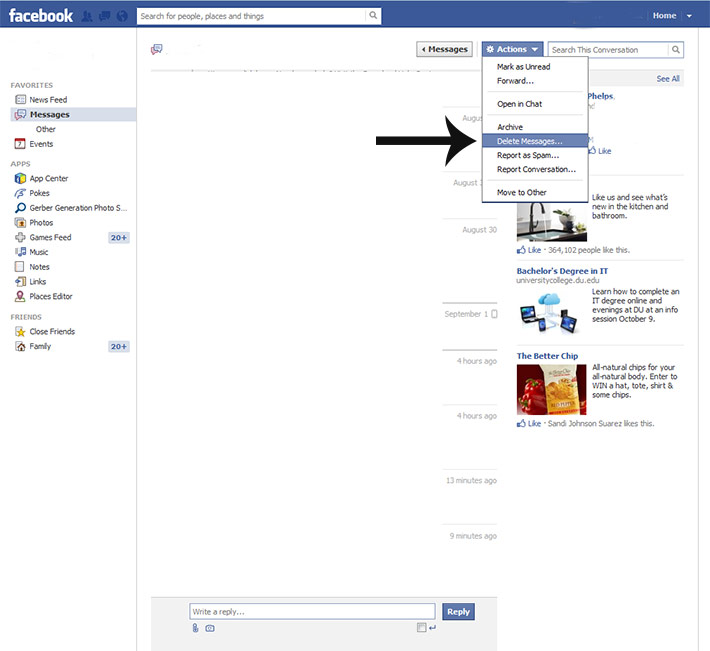710x651 pixels.
Task: Click the Events calendar icon
Action: click(20, 144)
